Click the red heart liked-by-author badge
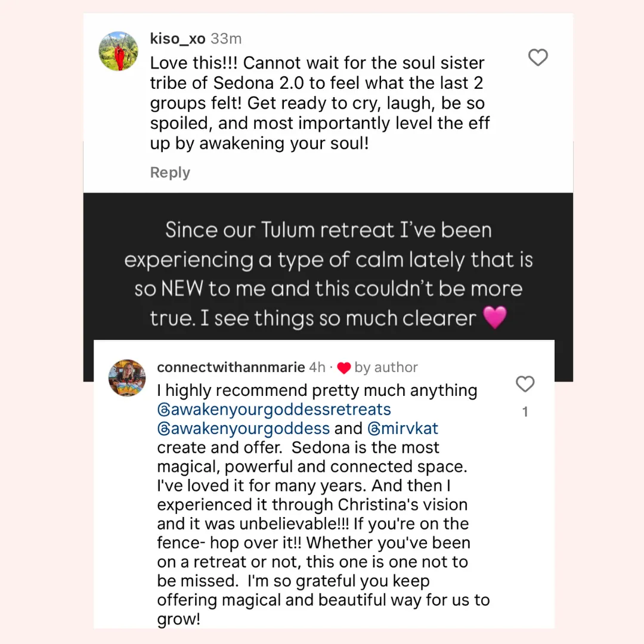Viewport: 644px width, 644px height. [x=344, y=367]
